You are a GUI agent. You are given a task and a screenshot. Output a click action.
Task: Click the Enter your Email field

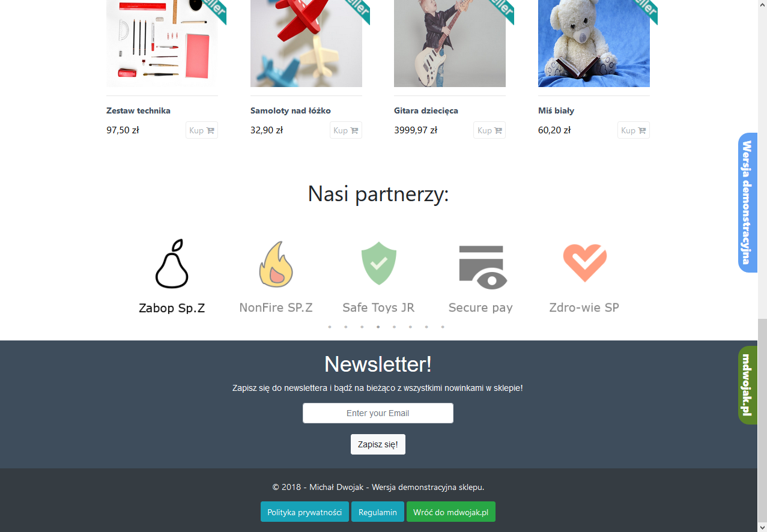tap(378, 413)
